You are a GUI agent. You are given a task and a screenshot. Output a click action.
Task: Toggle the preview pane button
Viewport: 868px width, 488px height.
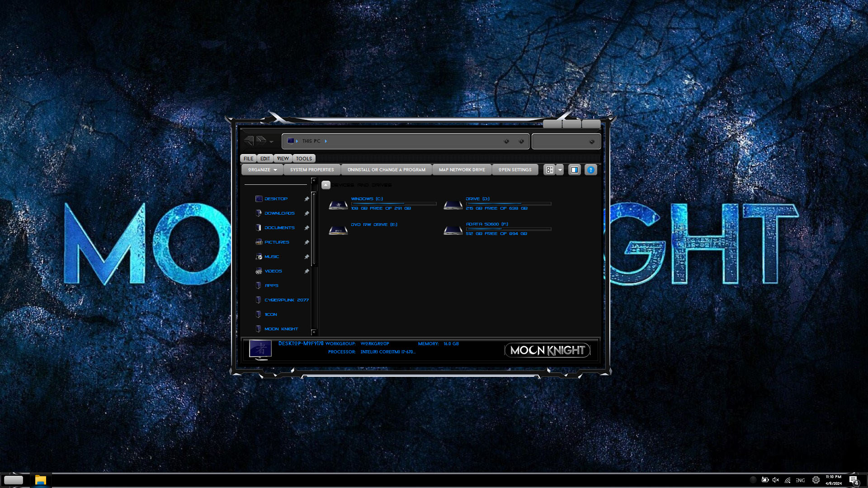pos(574,170)
